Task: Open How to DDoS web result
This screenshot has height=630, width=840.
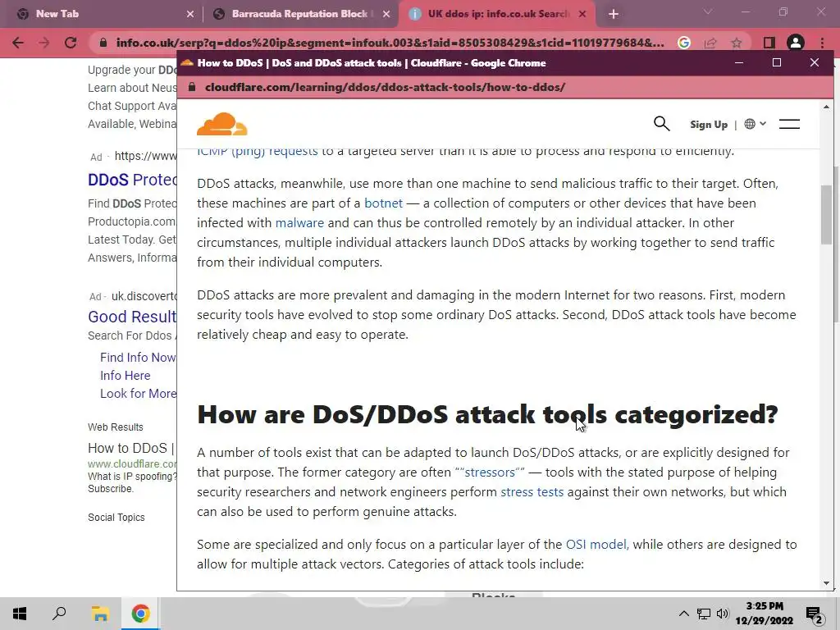Action: 132,448
